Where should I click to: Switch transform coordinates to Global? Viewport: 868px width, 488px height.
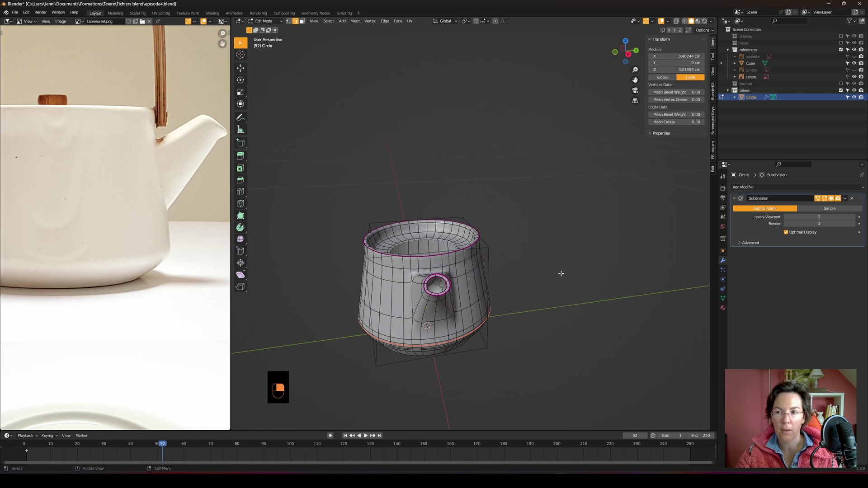[662, 77]
